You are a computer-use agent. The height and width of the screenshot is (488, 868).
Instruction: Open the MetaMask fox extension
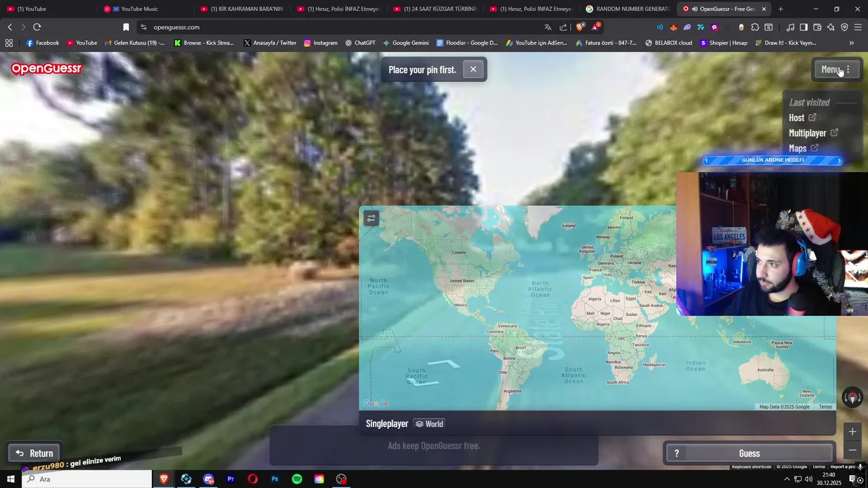673,27
